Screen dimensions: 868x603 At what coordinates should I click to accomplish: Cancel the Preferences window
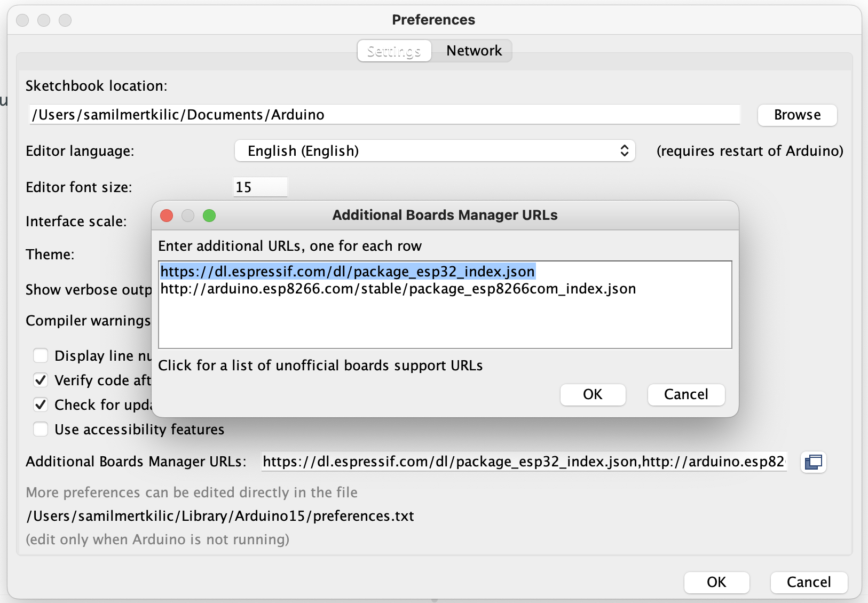[808, 582]
